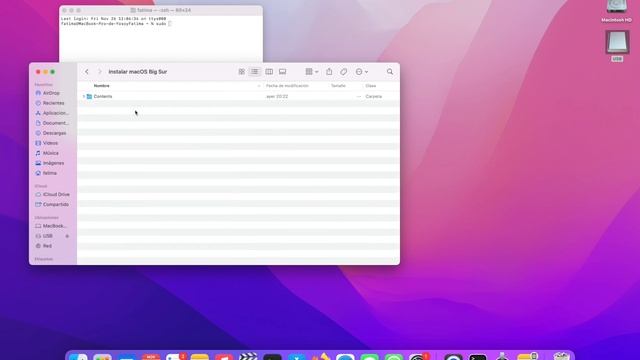Open Vídeos in Finder sidebar

pyautogui.click(x=51, y=143)
